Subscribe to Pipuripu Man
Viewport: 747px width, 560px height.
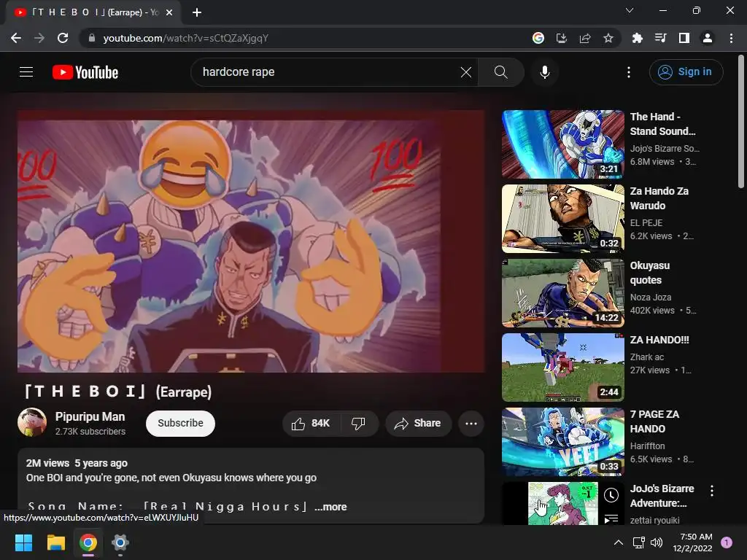click(x=181, y=424)
